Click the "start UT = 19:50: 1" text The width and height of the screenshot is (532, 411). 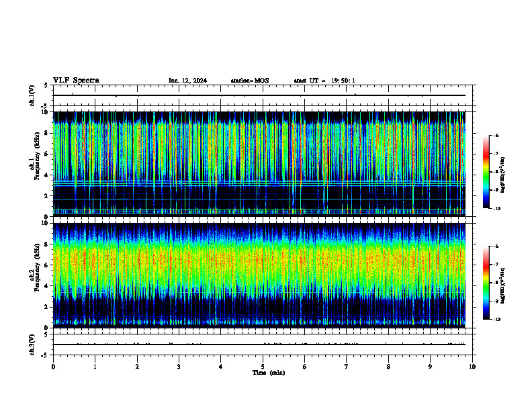(324, 81)
